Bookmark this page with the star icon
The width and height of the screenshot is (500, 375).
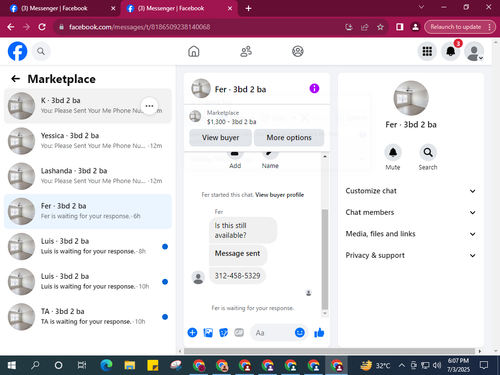click(x=380, y=27)
